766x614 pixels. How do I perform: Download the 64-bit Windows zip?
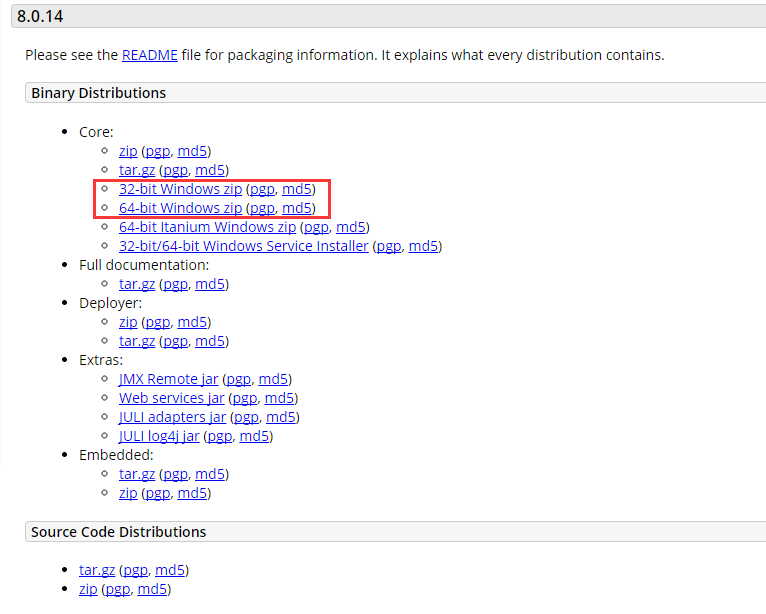pyautogui.click(x=180, y=208)
